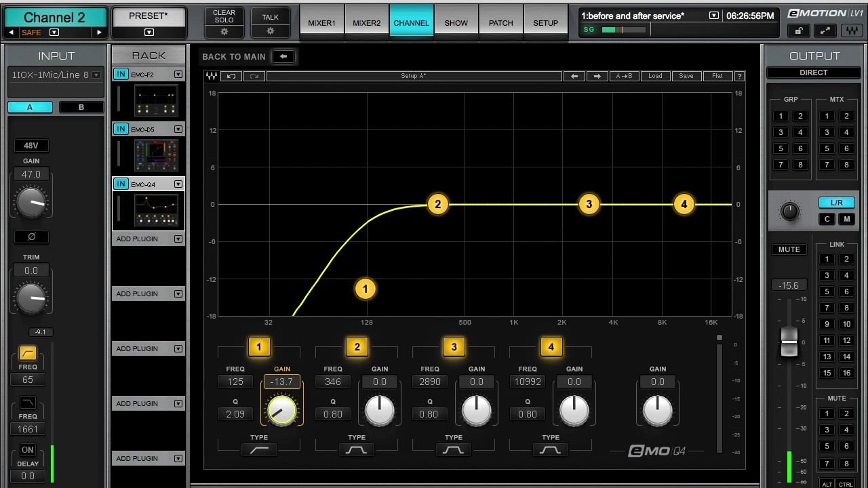Click the plugin redo arrow icon

tap(254, 76)
